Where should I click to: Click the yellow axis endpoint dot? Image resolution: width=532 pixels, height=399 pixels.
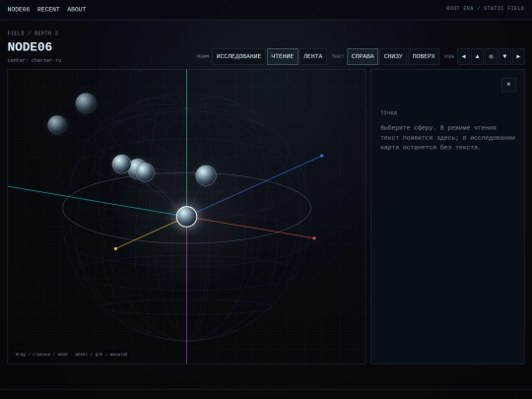(115, 248)
